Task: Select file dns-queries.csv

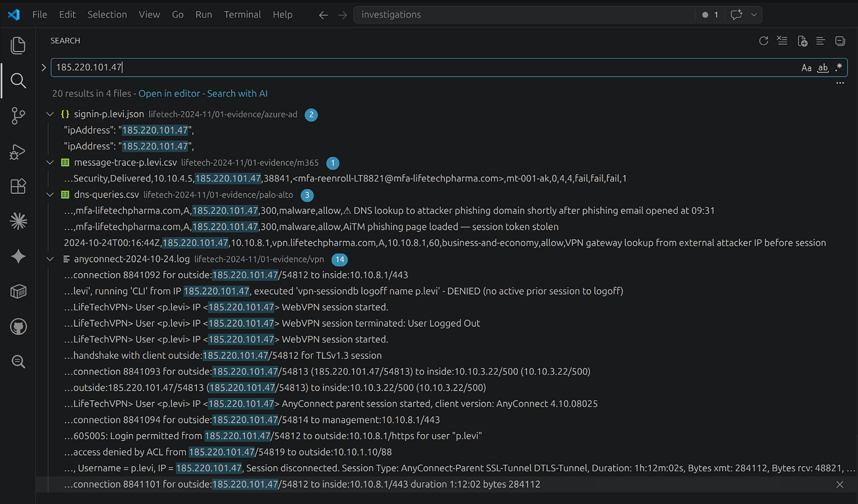Action: (x=107, y=195)
